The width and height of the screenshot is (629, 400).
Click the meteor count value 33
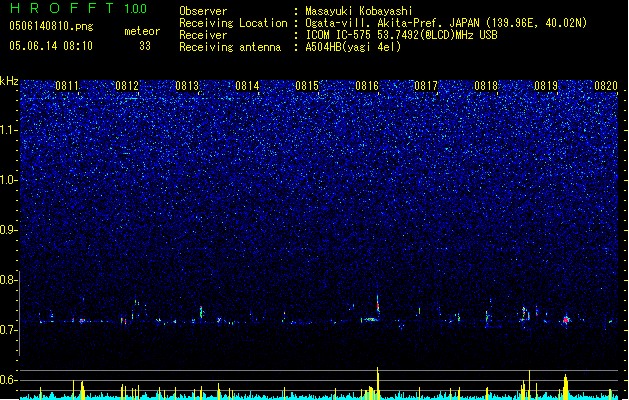(145, 46)
